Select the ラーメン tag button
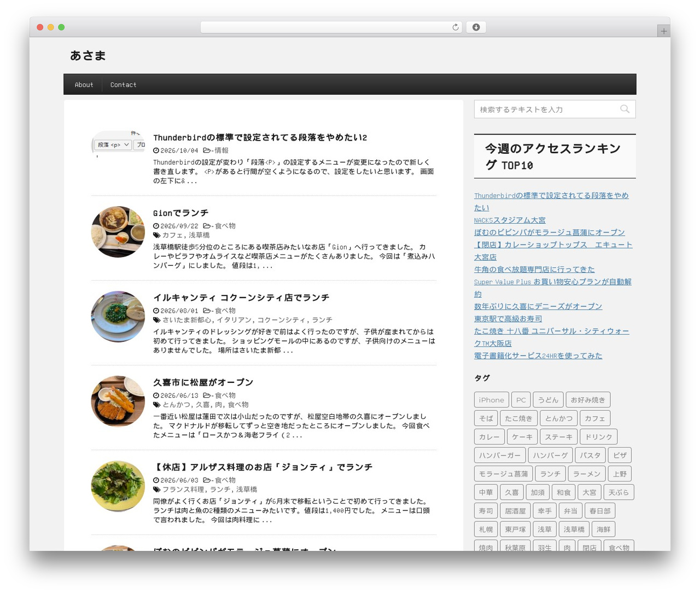700x593 pixels. (x=587, y=474)
